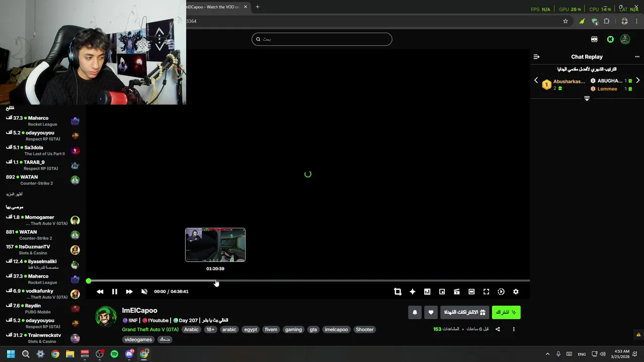Click the search box at the top
This screenshot has height=362, width=644.
click(322, 39)
